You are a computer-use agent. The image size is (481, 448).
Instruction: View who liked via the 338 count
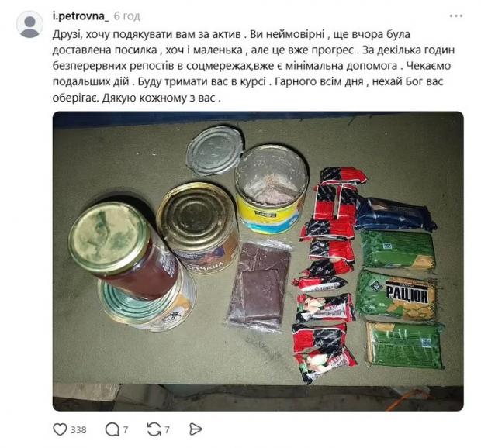click(78, 429)
